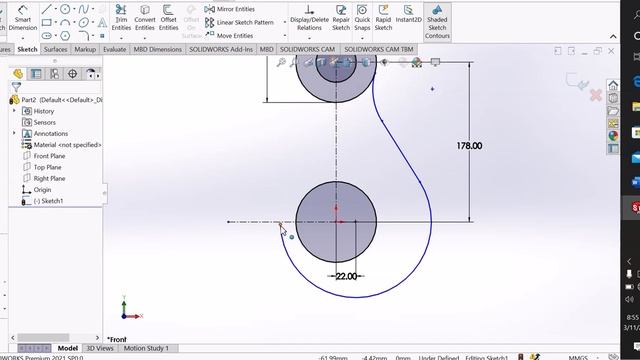Open the Circle tool dropdown arrow
This screenshot has height=360, width=640.
tap(74, 9)
